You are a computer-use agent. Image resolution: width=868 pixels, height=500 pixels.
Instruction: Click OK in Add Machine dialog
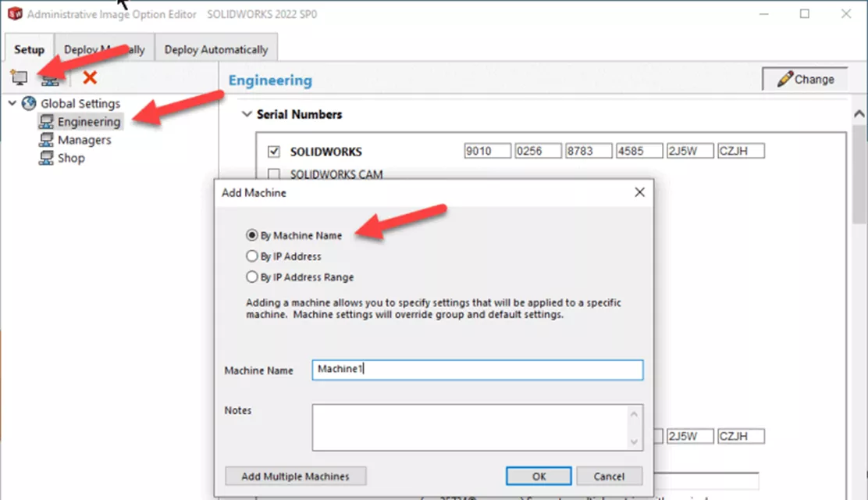point(539,476)
